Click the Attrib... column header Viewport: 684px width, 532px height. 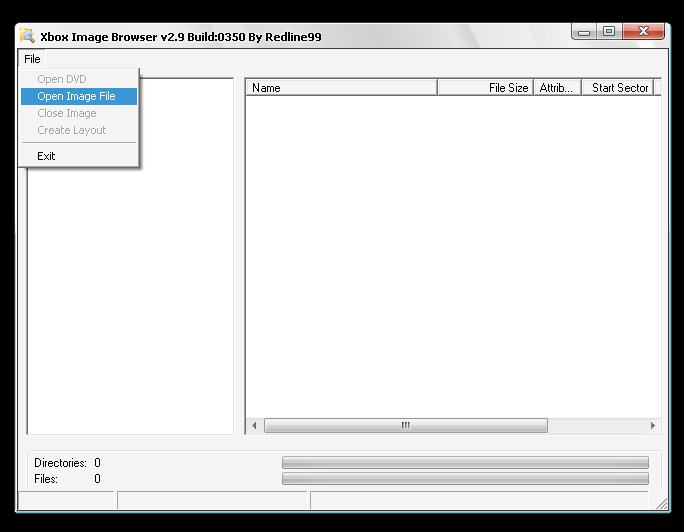pos(556,88)
